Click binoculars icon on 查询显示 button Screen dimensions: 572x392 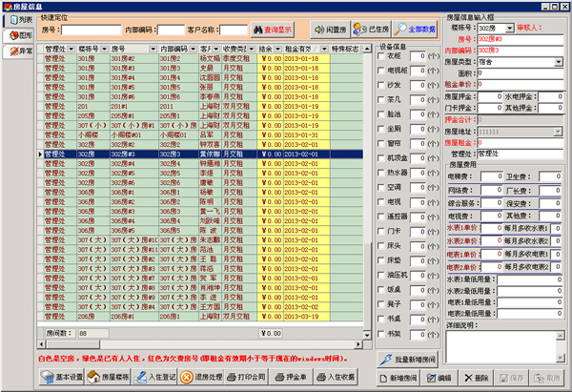click(x=258, y=30)
